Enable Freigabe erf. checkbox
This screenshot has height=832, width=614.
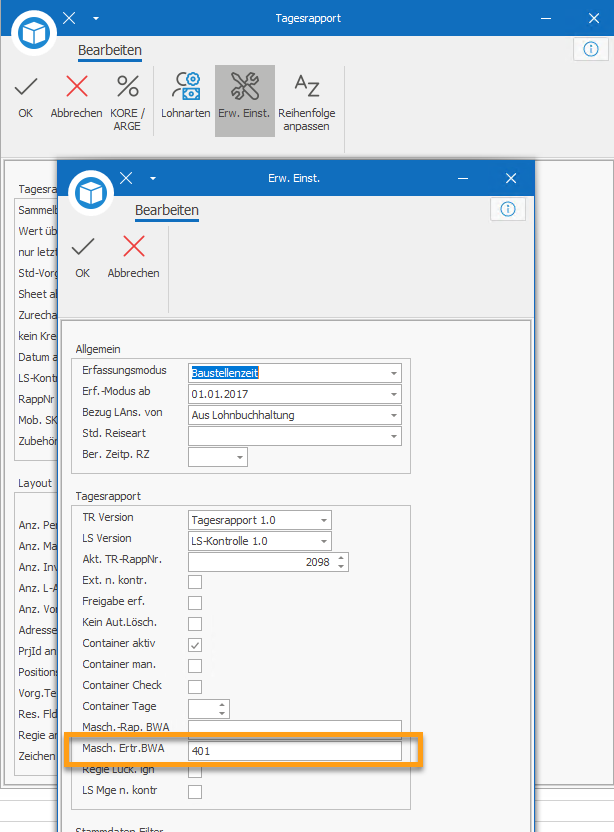pos(195,603)
